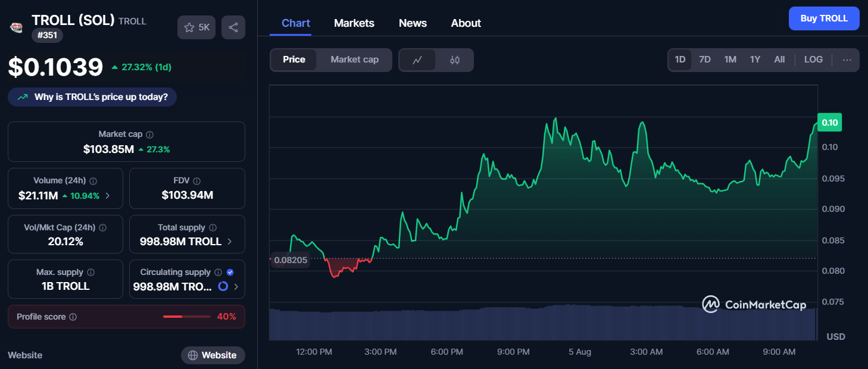Click the 20.12% Vol/Mkt Cap value
The height and width of the screenshot is (369, 868).
click(65, 242)
